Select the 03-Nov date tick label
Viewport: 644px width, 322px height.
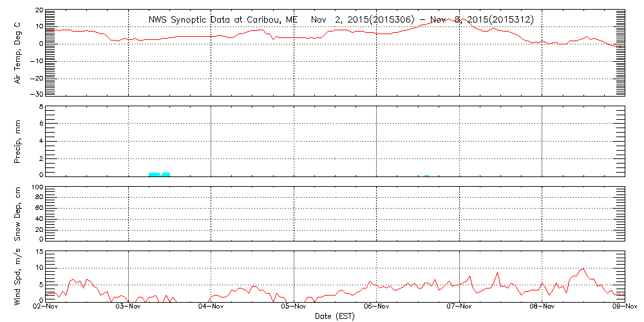pos(129,308)
